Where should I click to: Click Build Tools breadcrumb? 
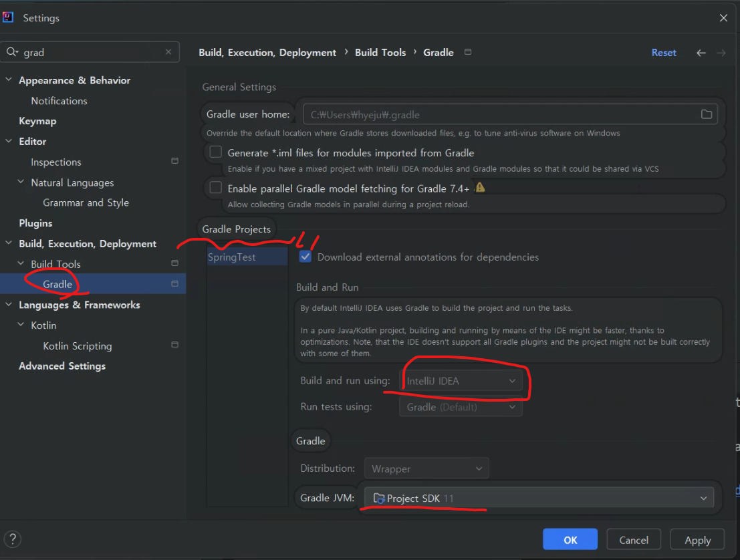pos(380,52)
